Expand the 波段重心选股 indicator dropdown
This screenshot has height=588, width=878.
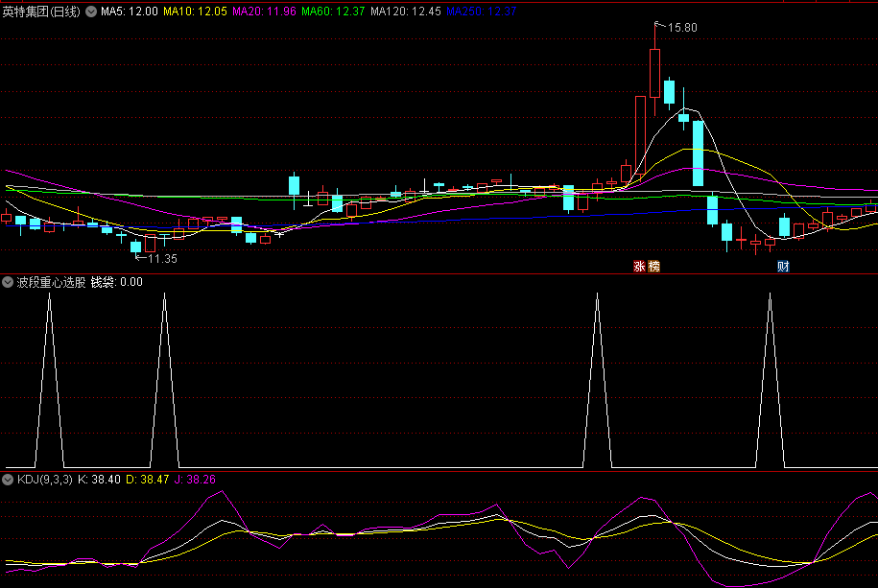point(8,282)
